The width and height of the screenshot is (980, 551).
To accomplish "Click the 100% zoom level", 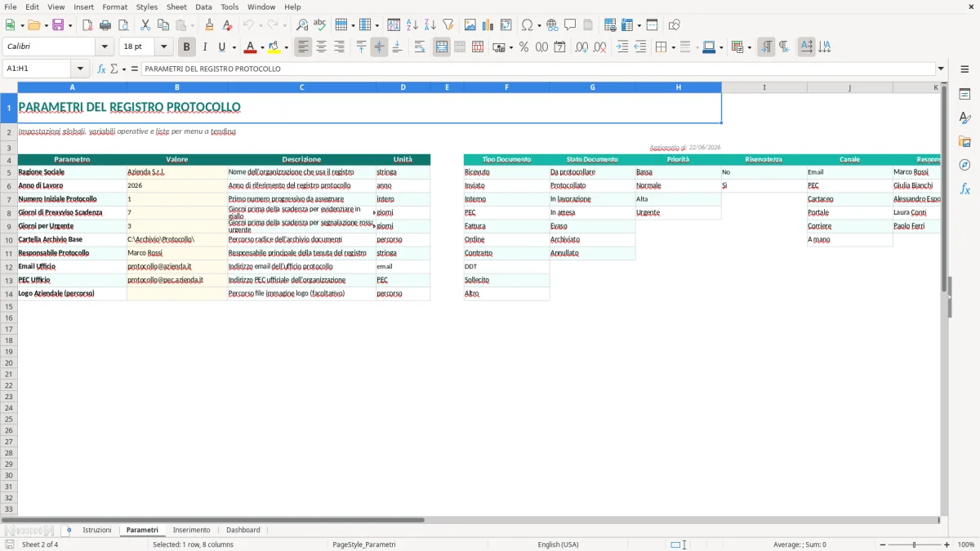I will pyautogui.click(x=966, y=544).
